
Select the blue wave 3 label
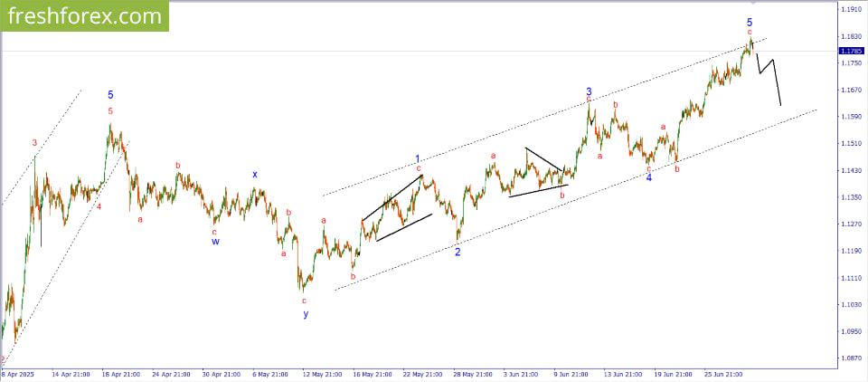589,91
